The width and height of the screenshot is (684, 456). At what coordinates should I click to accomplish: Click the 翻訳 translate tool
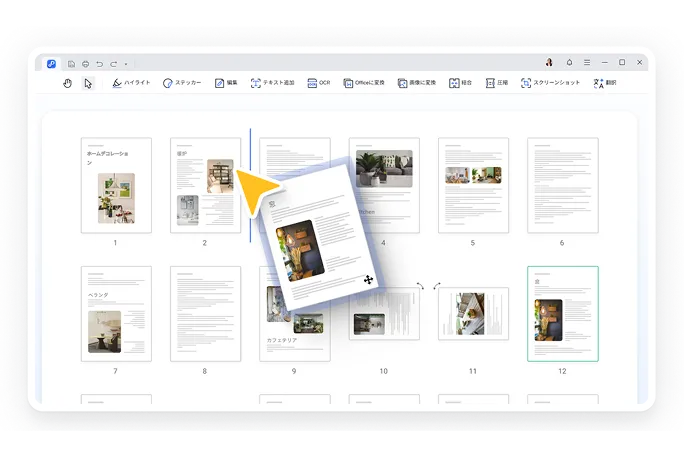pos(605,83)
